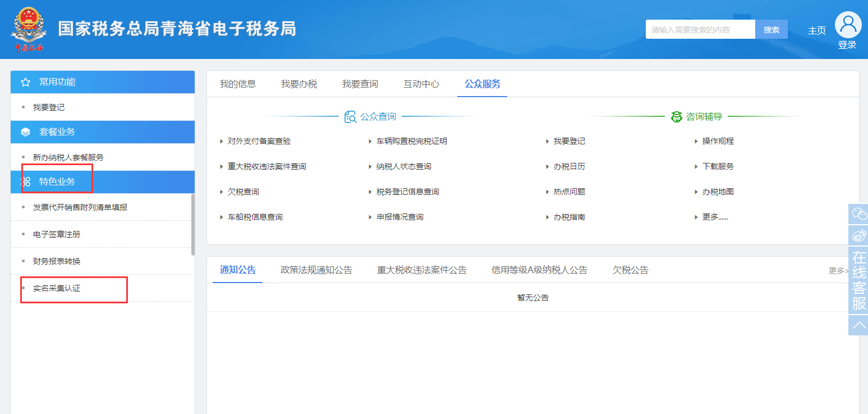
Task: Click the Weibo icon on right sidebar
Action: pos(858,235)
